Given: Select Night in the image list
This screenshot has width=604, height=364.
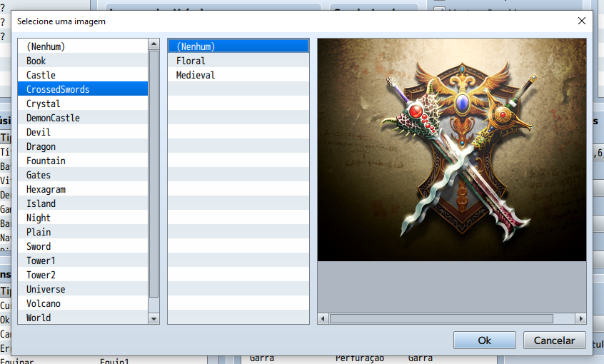Looking at the screenshot, I should [x=83, y=218].
